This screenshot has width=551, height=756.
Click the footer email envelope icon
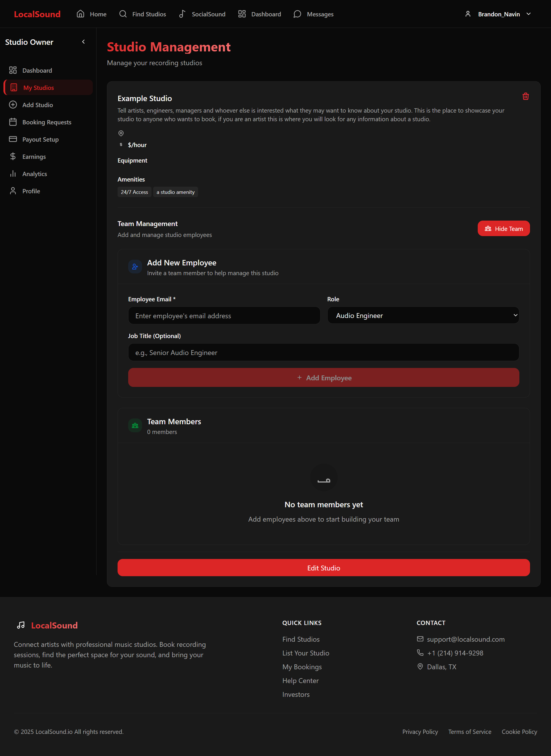420,639
